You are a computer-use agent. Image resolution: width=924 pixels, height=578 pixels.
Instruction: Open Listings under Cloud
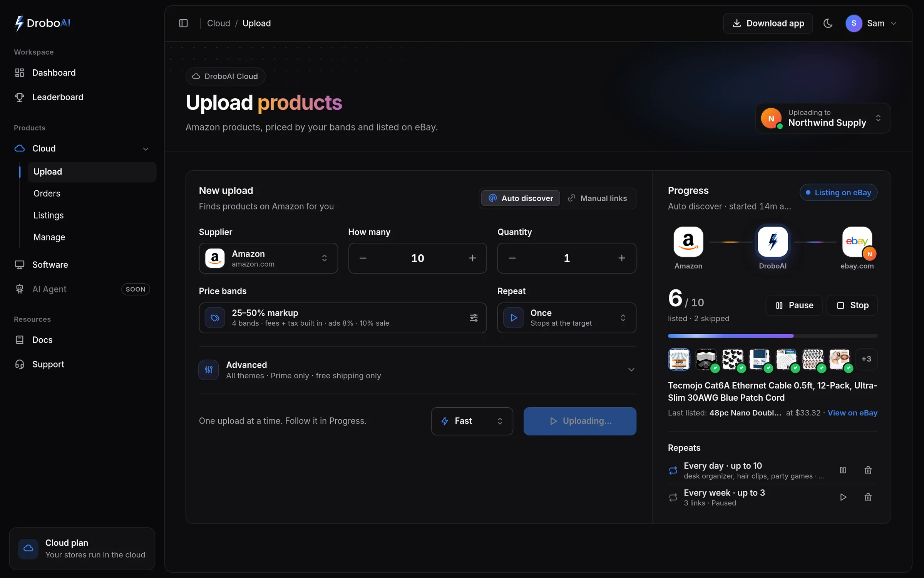[92, 215]
